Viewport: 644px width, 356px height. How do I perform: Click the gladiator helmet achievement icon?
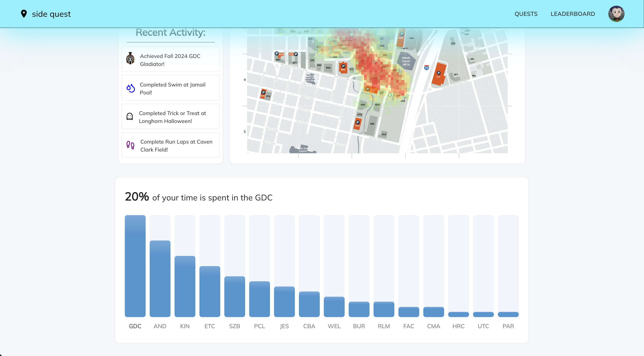(x=130, y=59)
